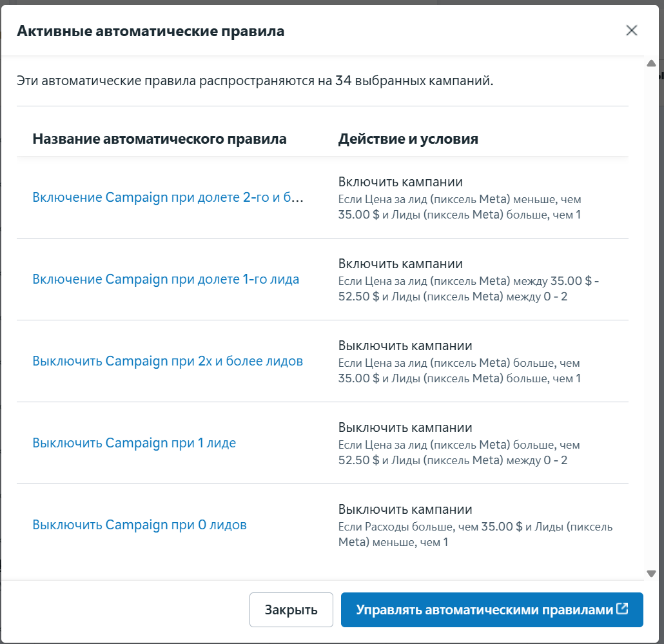Screen dimensions: 664x644
Task: Click the "Управлять автоматическими правилами" button label
Action: 484,610
